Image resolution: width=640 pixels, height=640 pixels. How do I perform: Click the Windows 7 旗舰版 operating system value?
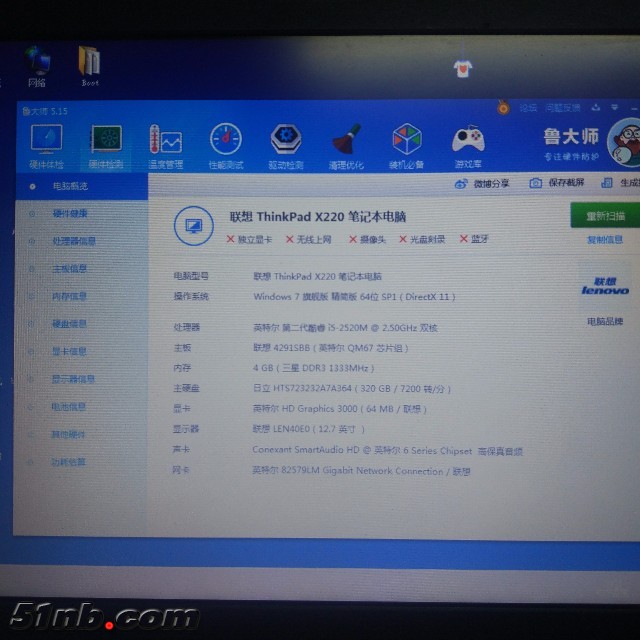point(354,297)
